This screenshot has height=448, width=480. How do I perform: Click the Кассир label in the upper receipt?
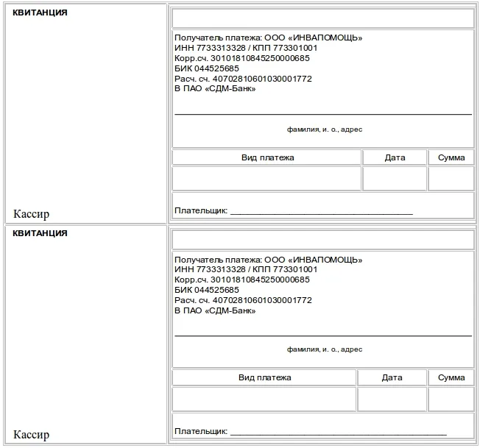pyautogui.click(x=31, y=214)
